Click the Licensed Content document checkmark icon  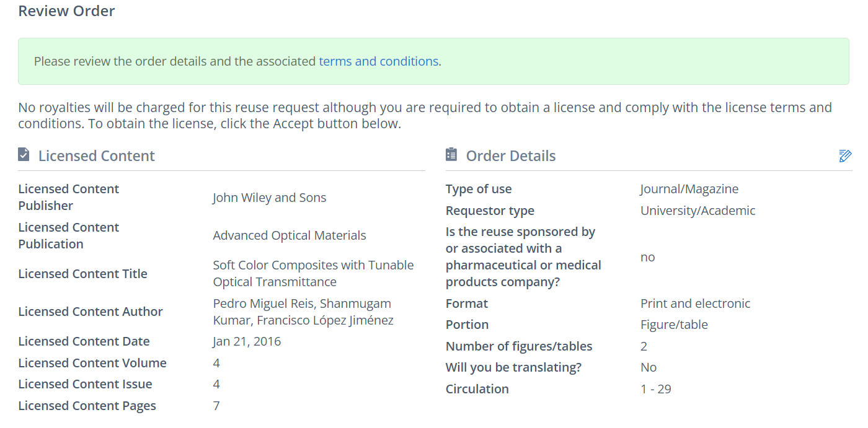24,155
